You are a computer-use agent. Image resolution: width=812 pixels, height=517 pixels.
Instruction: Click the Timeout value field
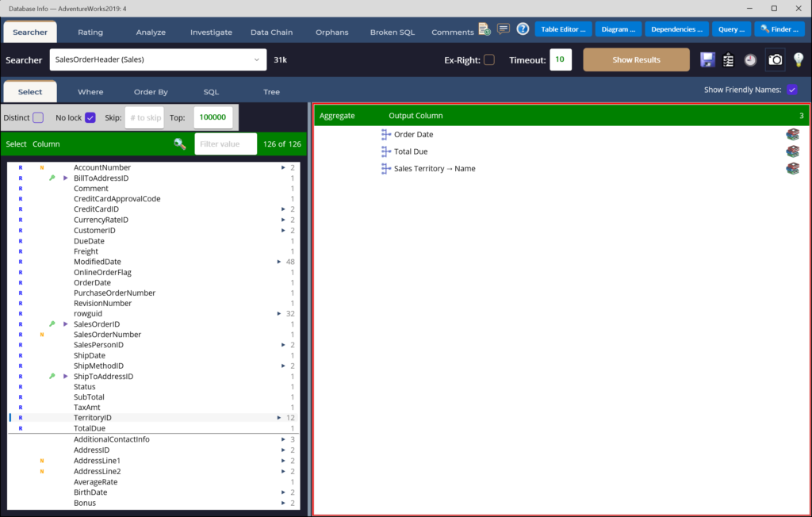tap(561, 59)
